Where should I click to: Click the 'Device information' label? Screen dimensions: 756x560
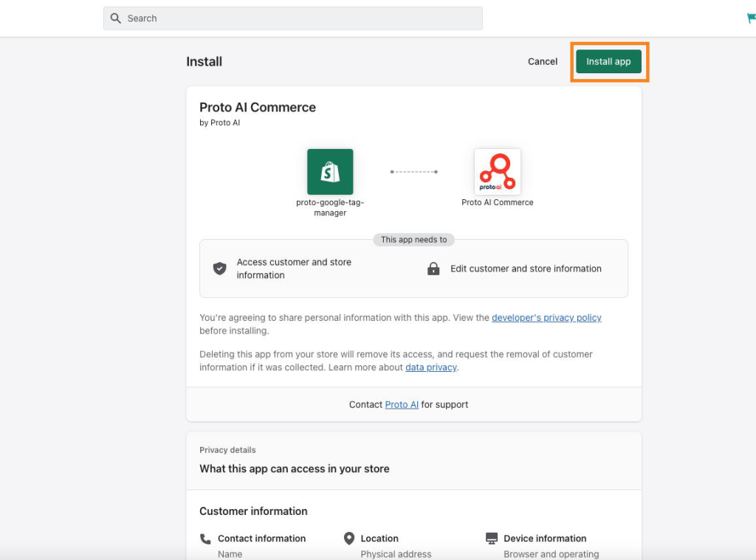click(545, 539)
